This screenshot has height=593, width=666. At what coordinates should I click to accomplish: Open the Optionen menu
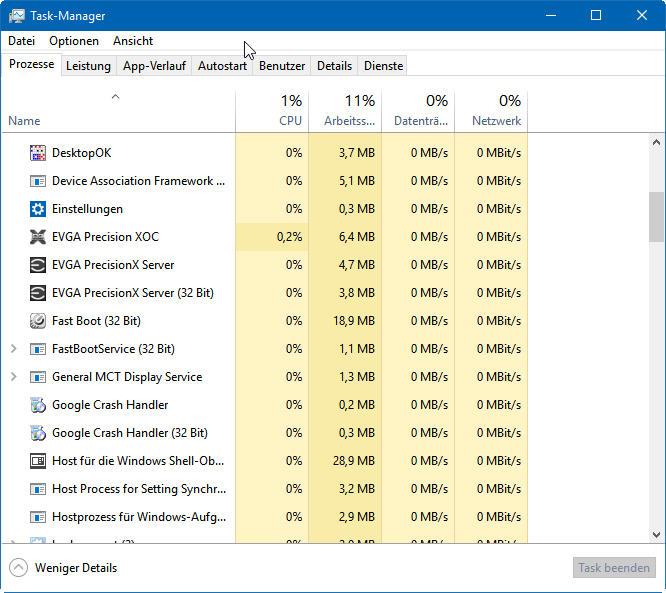click(x=74, y=41)
